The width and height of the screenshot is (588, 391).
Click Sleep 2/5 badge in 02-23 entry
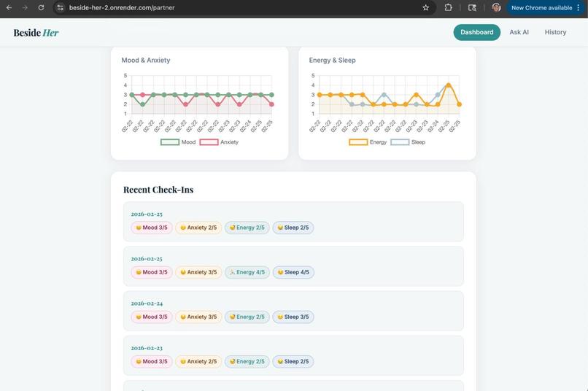tap(293, 361)
